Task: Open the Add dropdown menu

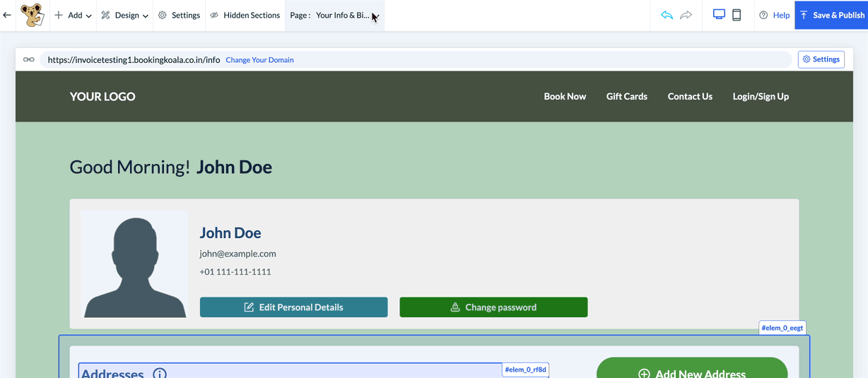Action: (73, 15)
